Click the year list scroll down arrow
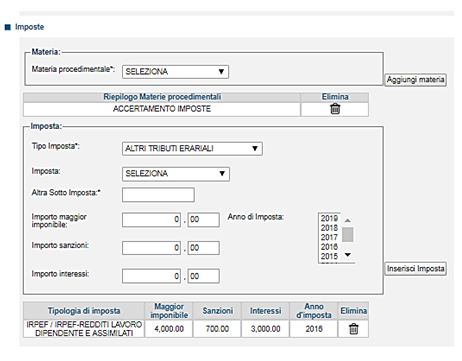Viewport: 462px width, 361px height. click(348, 255)
